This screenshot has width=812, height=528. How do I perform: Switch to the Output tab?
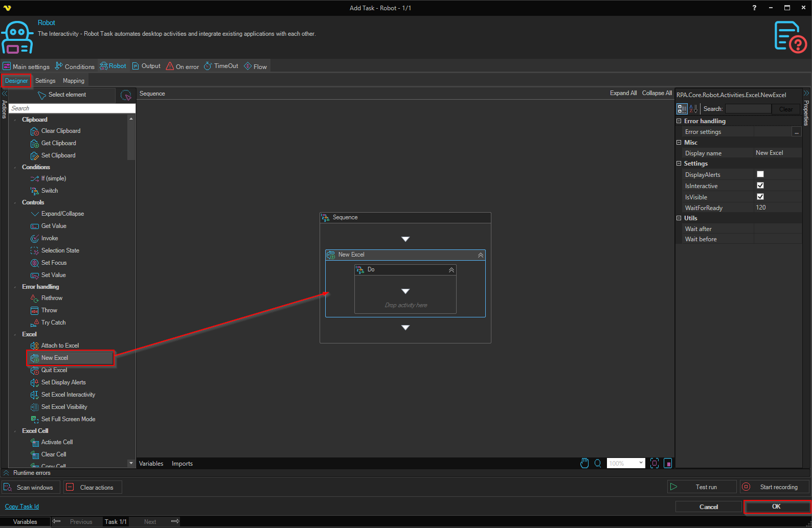[146, 66]
